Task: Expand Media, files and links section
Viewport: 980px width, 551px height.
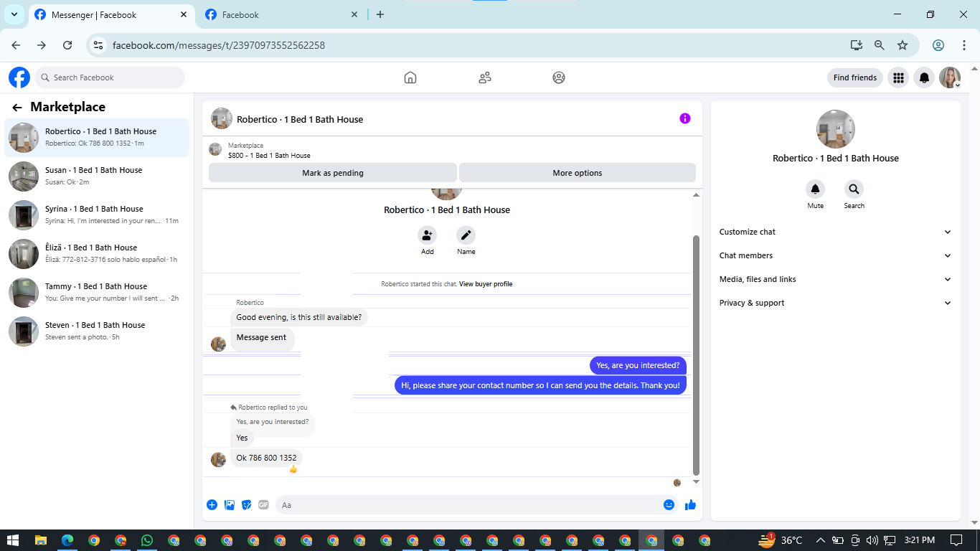Action: click(x=836, y=279)
